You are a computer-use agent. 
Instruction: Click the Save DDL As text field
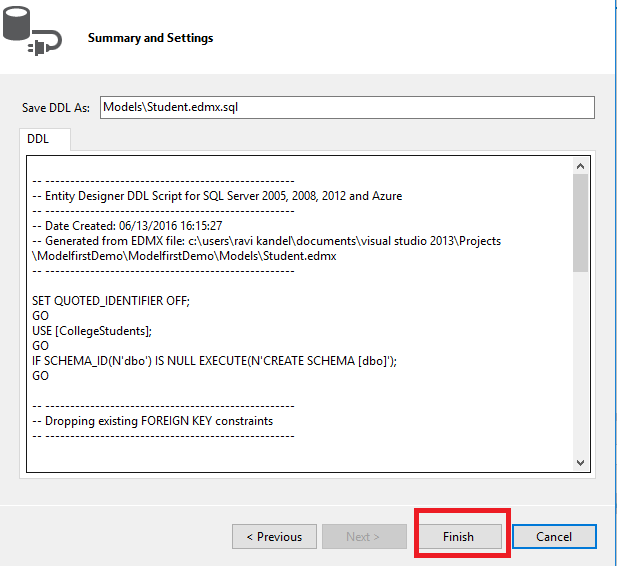pos(347,107)
